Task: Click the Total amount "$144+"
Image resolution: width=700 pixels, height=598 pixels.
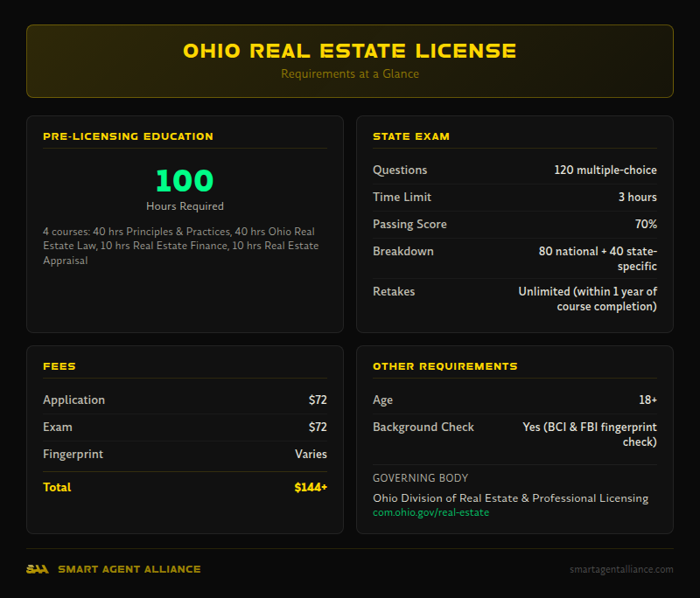Action: [310, 487]
